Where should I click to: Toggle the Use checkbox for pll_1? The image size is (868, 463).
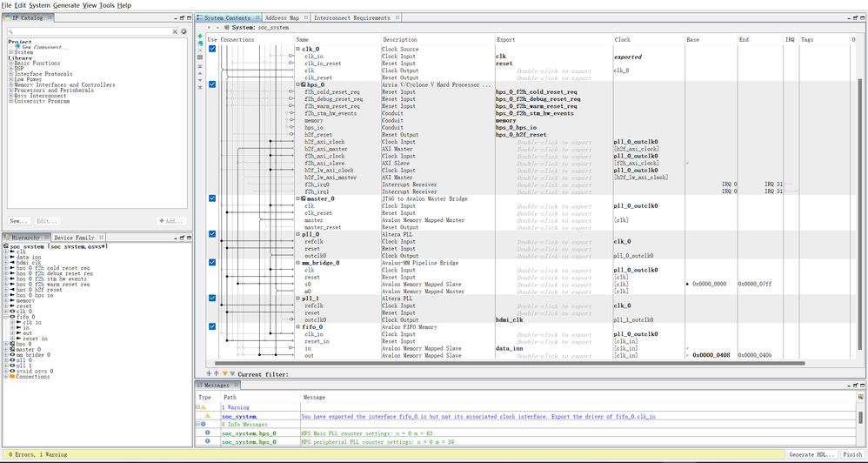[x=212, y=299]
